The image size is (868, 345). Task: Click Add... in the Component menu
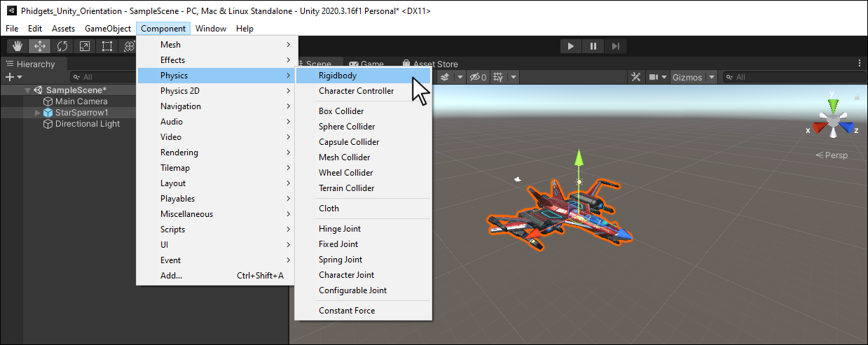point(215,276)
